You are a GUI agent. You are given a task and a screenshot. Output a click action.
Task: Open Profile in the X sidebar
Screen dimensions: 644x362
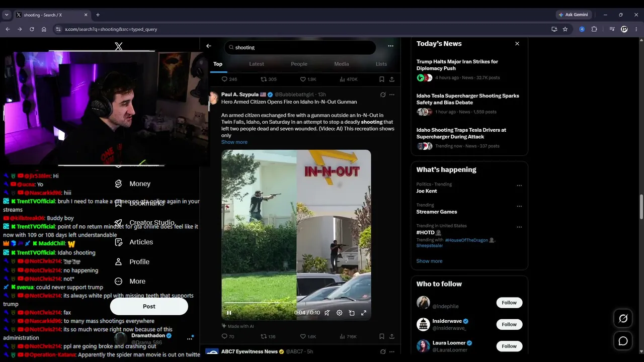click(132, 261)
